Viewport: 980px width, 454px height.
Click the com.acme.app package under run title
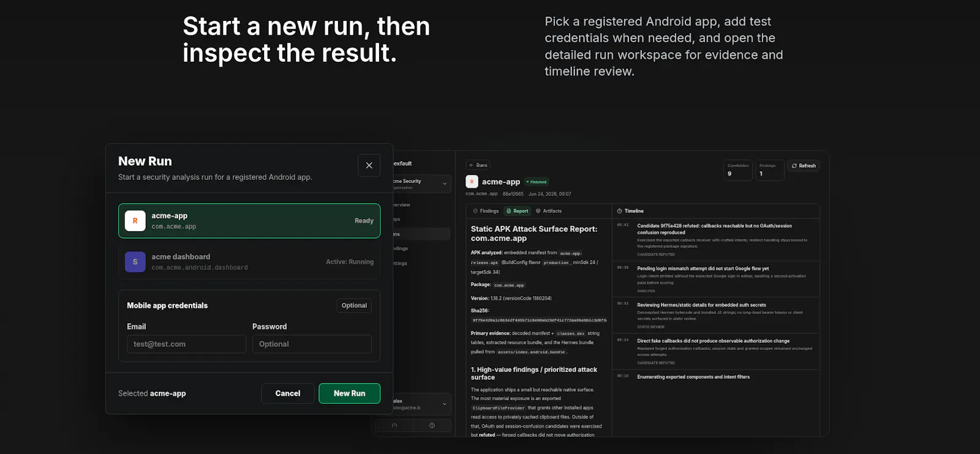481,194
